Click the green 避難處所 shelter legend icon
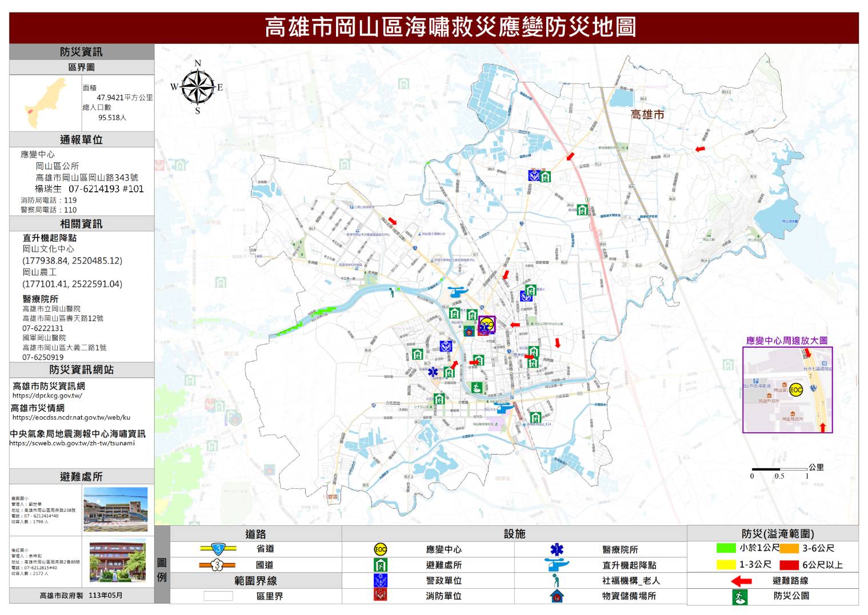868x615 pixels. click(381, 565)
